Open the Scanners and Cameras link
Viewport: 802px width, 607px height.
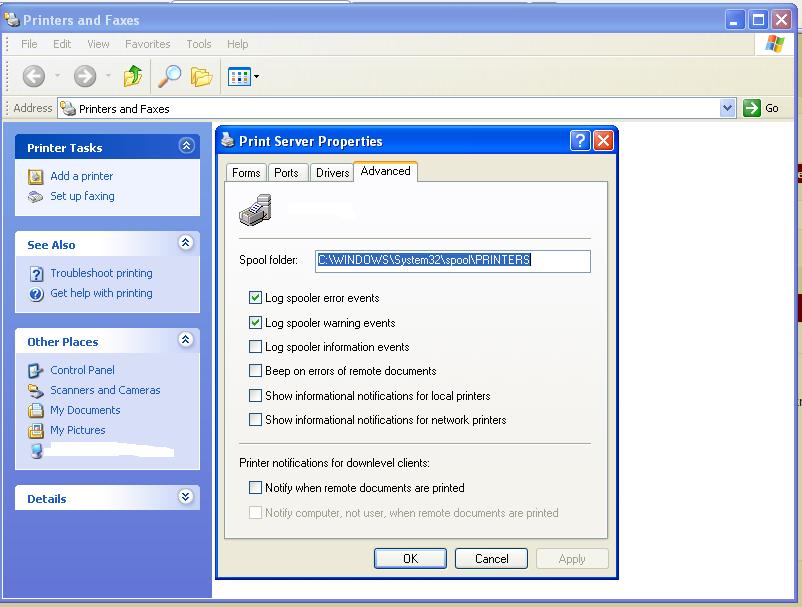tap(105, 390)
